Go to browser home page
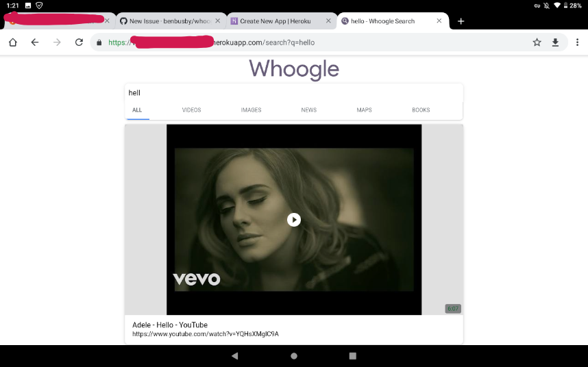 tap(13, 42)
